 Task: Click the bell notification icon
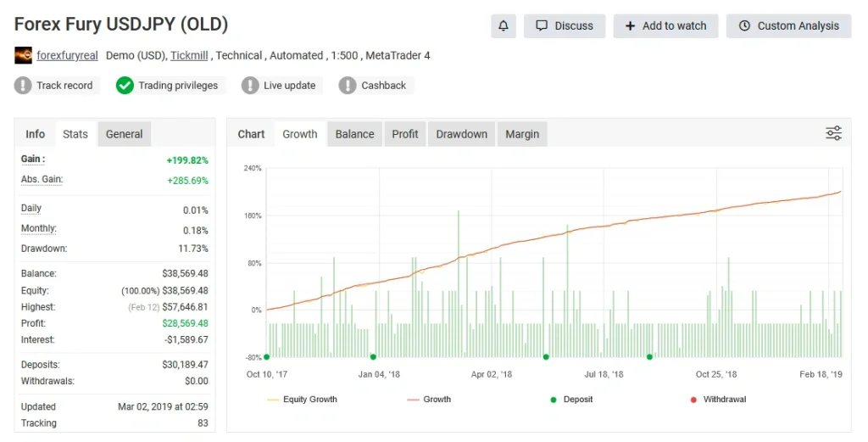504,26
